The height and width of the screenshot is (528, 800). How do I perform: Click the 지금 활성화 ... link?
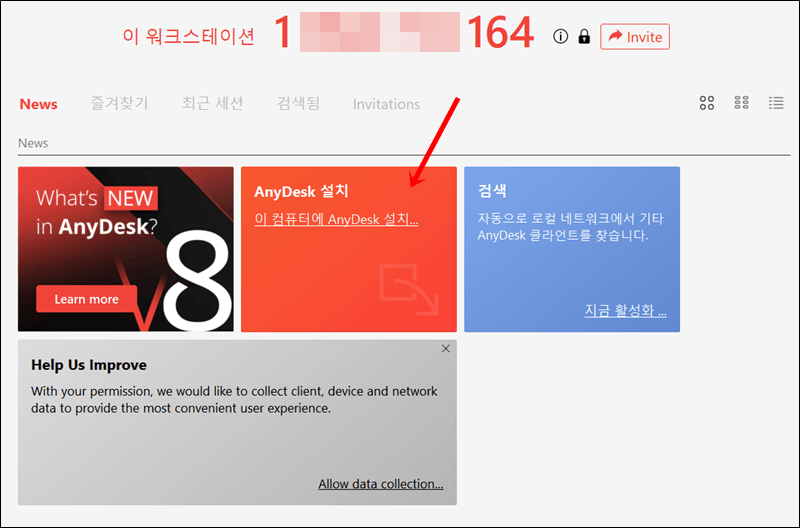(x=626, y=310)
